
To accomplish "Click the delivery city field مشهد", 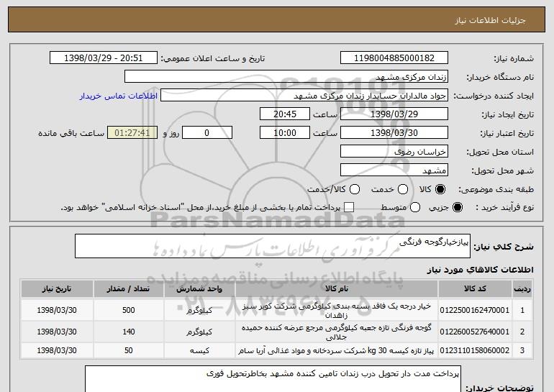I will (x=394, y=170).
